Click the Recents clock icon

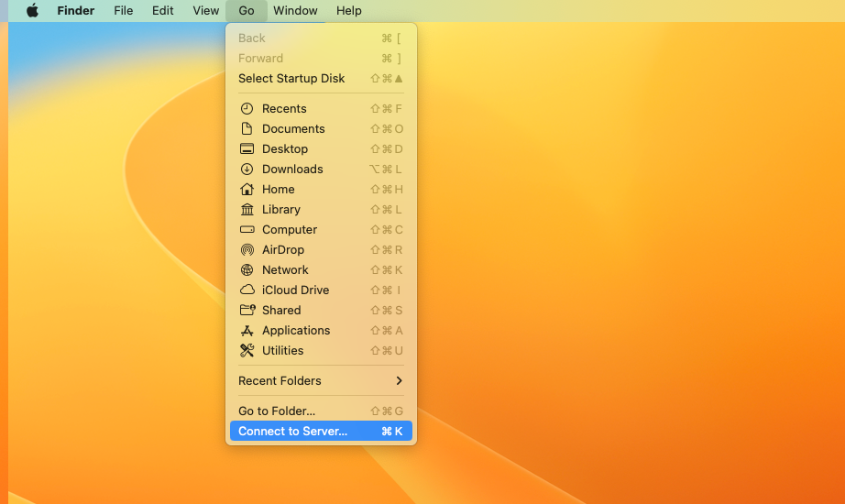click(247, 108)
